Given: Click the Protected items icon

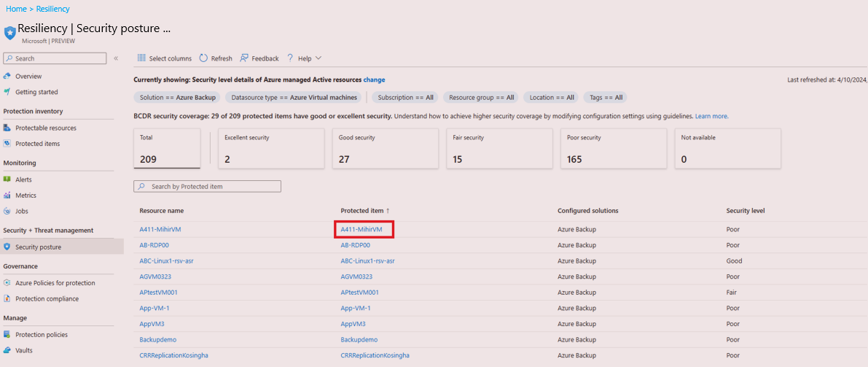Looking at the screenshot, I should pyautogui.click(x=7, y=143).
